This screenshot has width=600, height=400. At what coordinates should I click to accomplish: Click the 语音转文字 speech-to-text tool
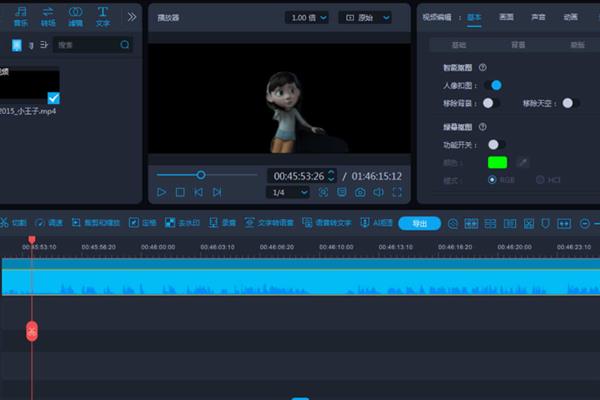tap(327, 222)
